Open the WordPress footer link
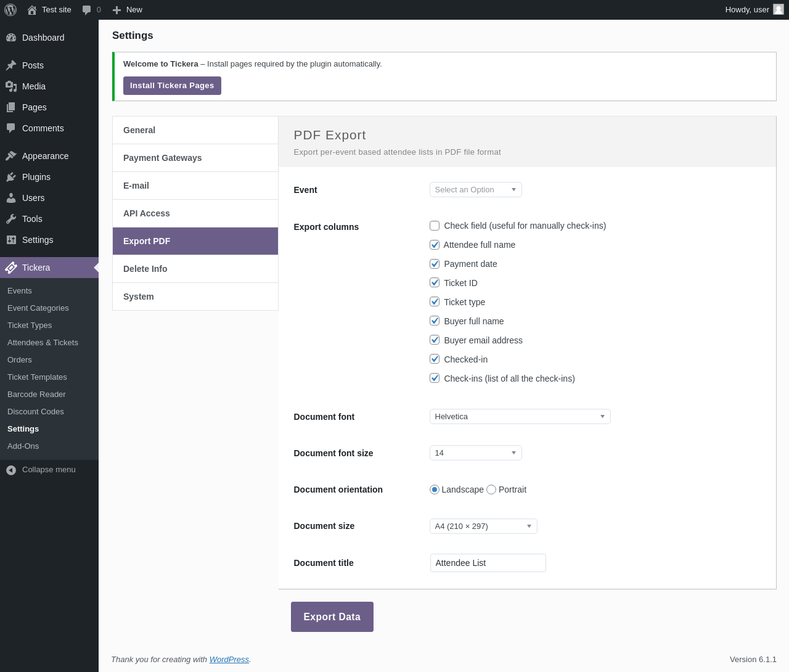The height and width of the screenshot is (672, 789). [x=229, y=660]
